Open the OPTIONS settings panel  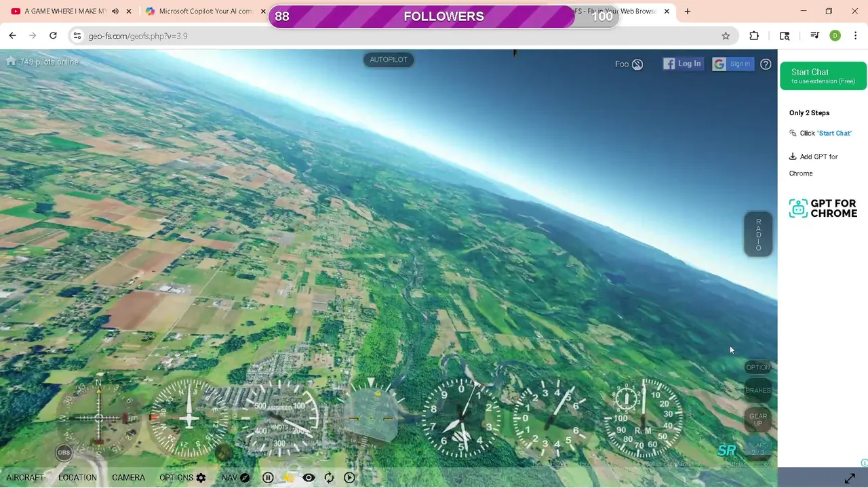[182, 478]
